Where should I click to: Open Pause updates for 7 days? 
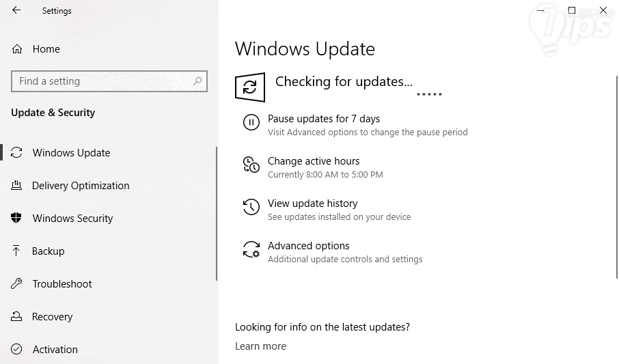click(324, 119)
